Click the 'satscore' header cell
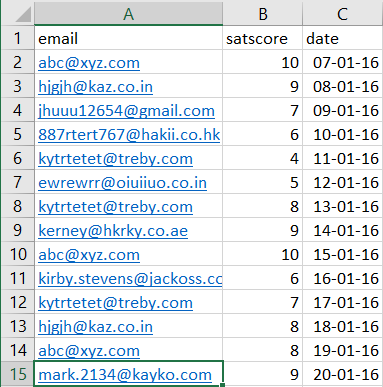The height and width of the screenshot is (387, 383). tap(263, 38)
